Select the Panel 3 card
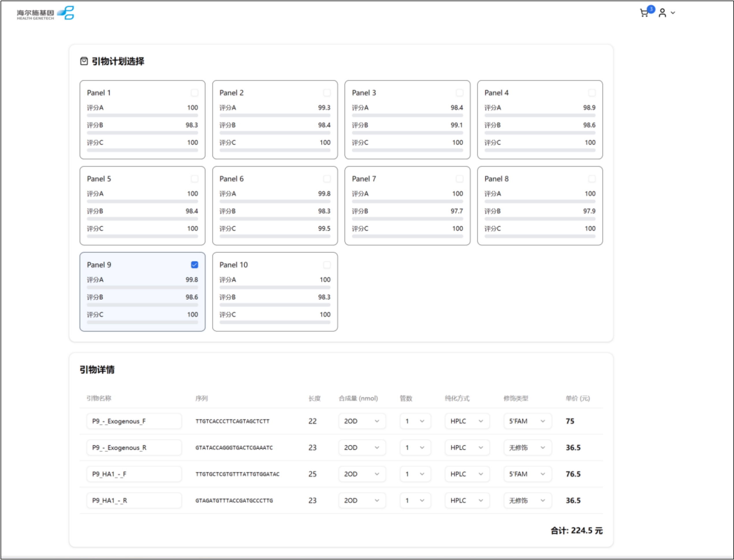The width and height of the screenshot is (734, 560). pyautogui.click(x=407, y=120)
